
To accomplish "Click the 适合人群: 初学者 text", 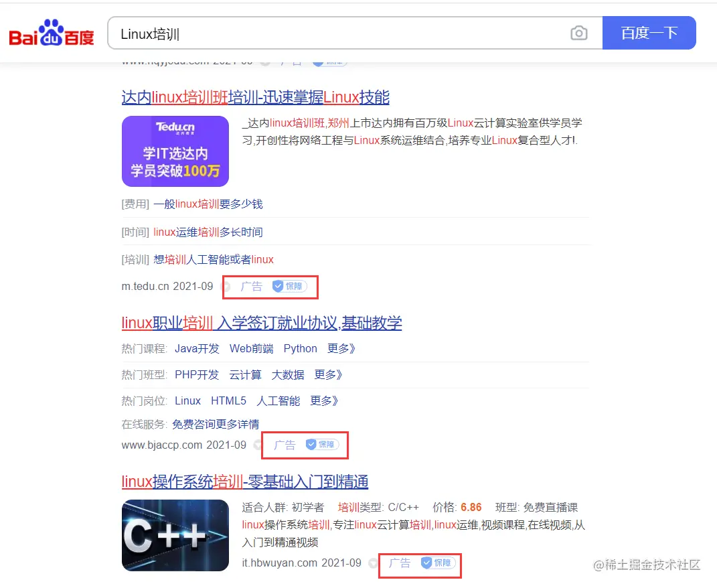I will point(283,507).
